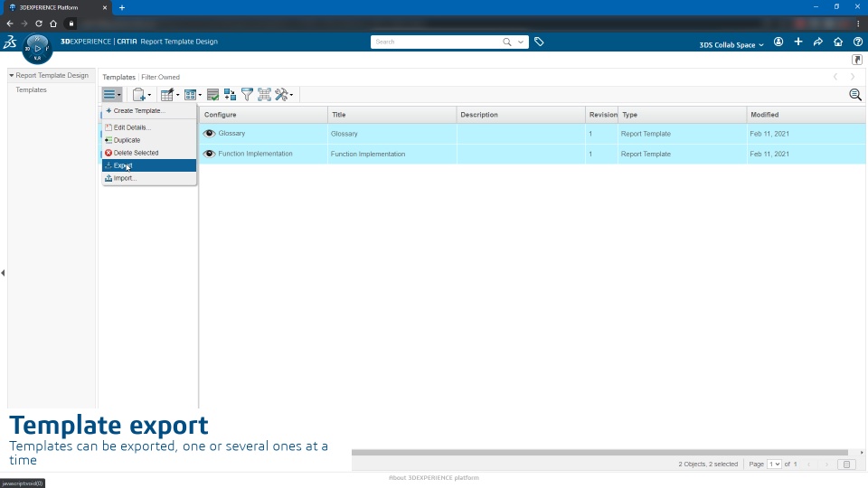Click the Glossary title cell text

344,134
